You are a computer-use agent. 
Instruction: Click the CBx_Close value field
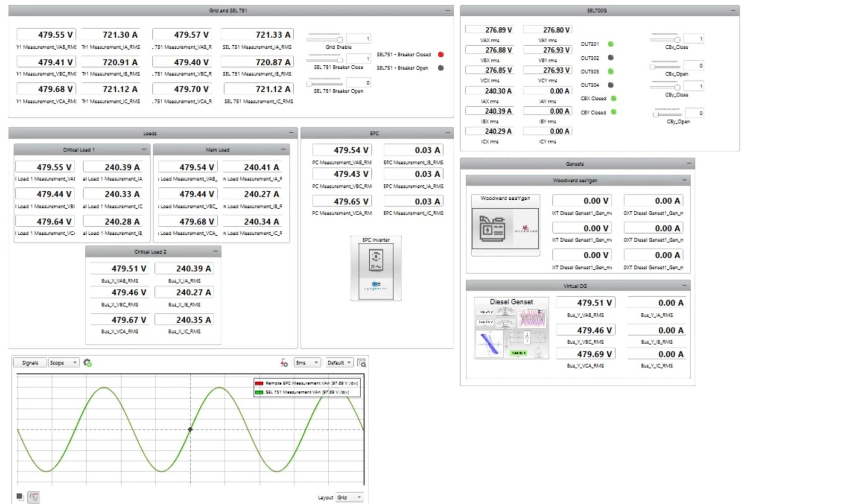(694, 39)
